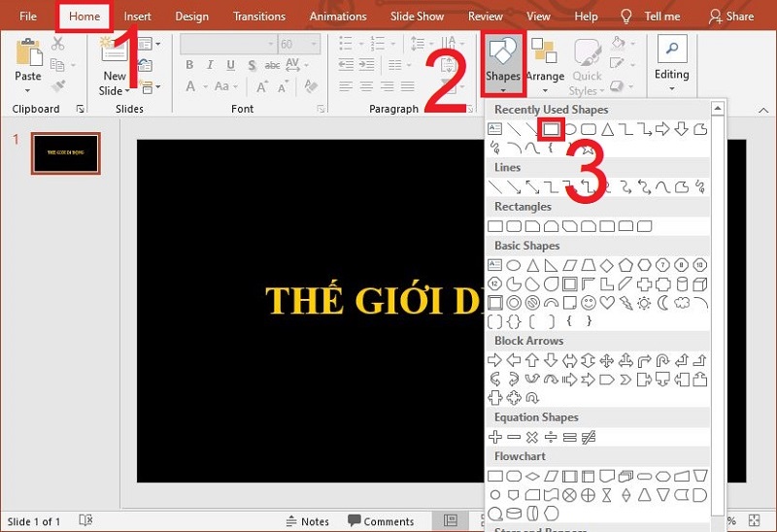Align text right
777x532 pixels.
click(x=387, y=86)
